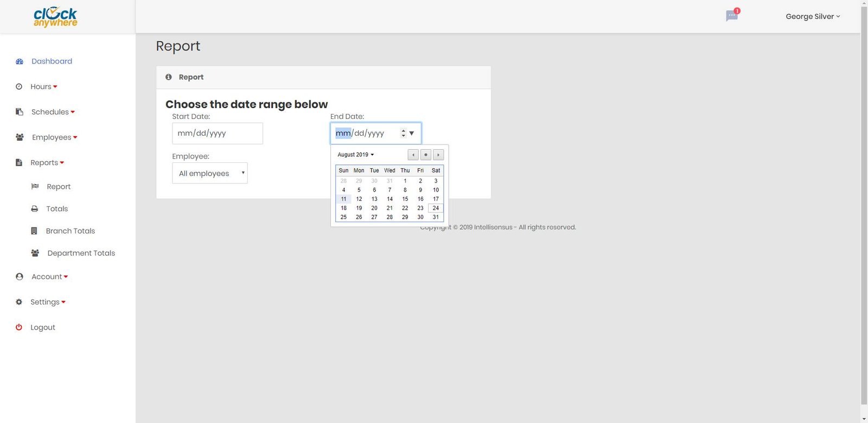Toggle End Date calendar dropdown arrow
Viewport: 868px width, 423px height.
(412, 134)
